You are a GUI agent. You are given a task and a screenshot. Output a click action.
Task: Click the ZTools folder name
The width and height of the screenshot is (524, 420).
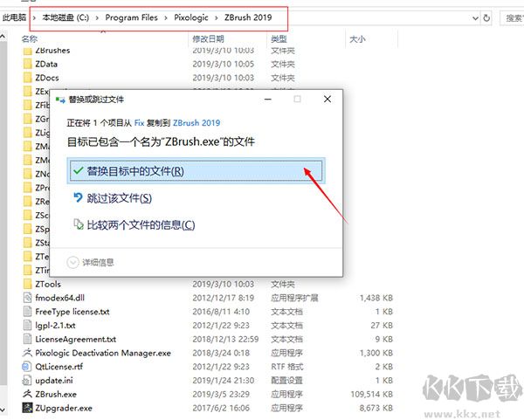[48, 284]
